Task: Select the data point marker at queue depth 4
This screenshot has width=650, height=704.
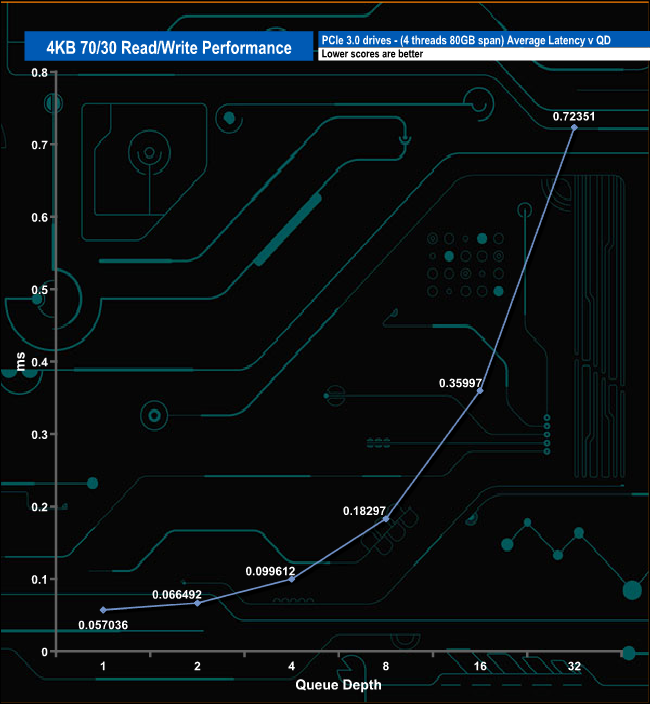Action: [291, 579]
